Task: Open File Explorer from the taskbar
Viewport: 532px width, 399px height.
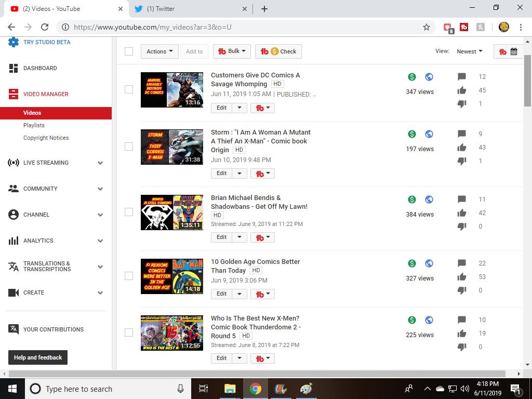Action: (x=230, y=389)
